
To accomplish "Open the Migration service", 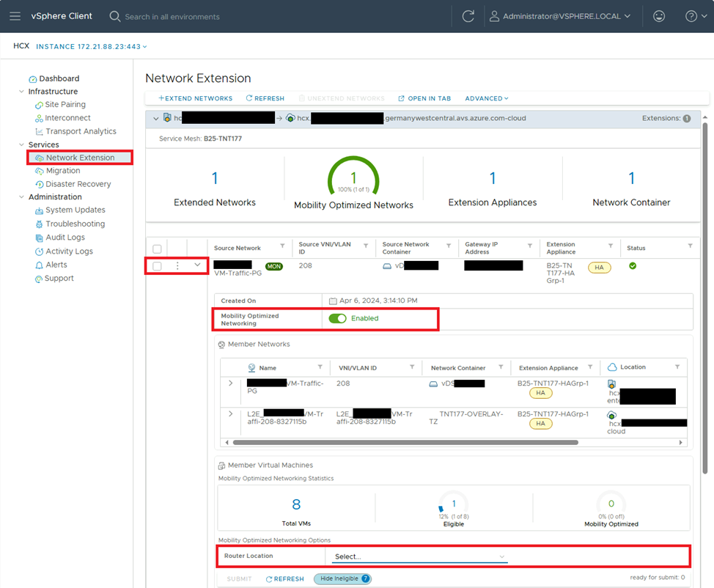I will pos(63,171).
